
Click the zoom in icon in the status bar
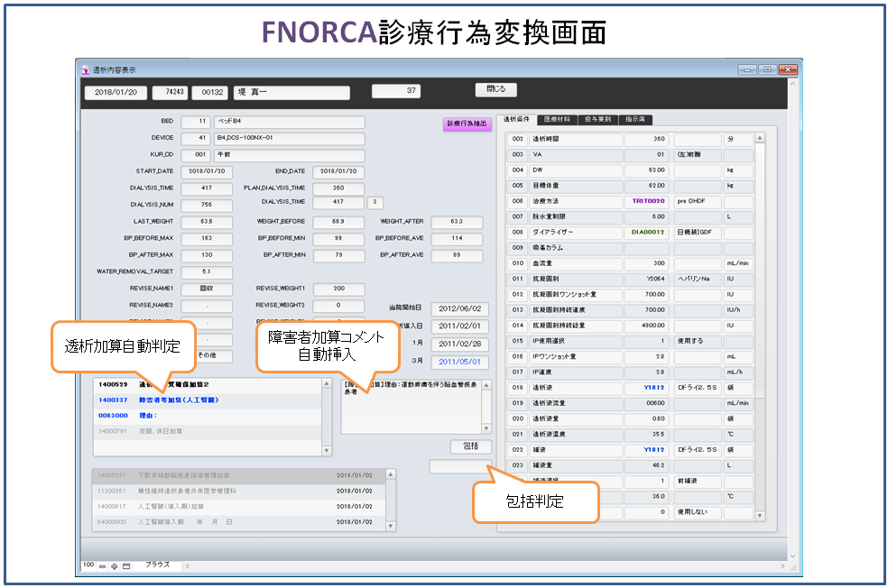tap(115, 566)
